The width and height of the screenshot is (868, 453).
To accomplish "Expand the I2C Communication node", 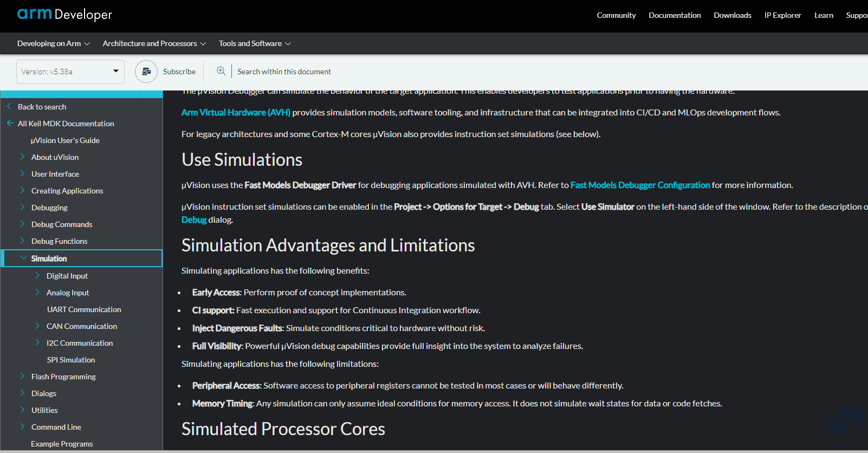I will coord(37,342).
